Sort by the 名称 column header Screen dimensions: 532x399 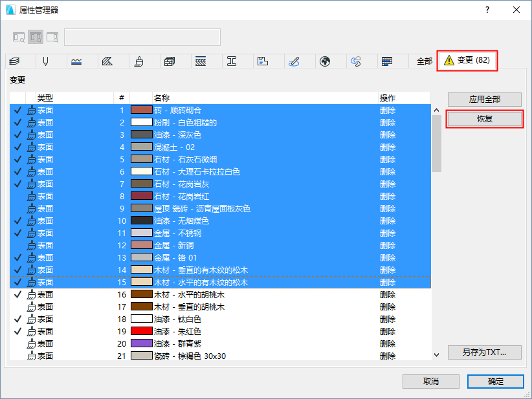coord(265,98)
